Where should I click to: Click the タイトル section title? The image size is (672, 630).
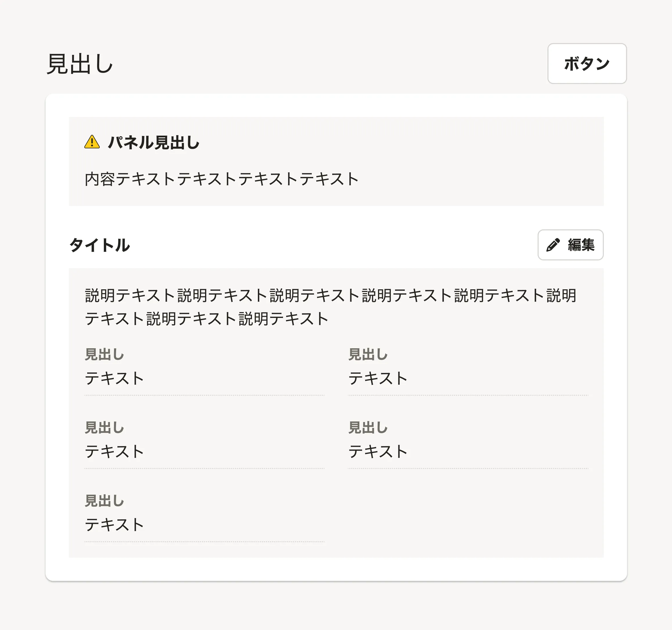point(100,245)
